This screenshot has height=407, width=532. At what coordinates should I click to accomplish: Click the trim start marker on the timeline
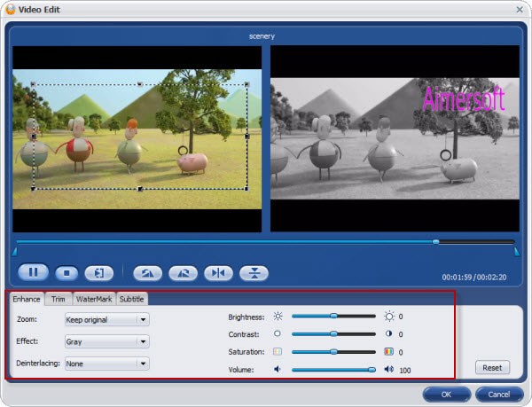click(x=14, y=252)
